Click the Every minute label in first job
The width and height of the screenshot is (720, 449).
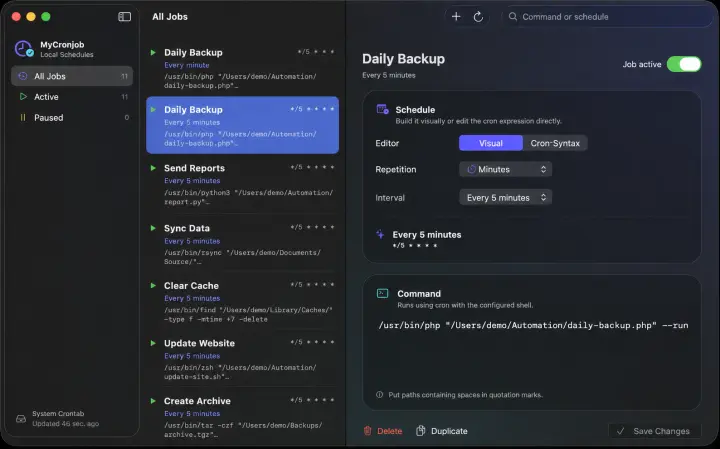(x=186, y=65)
